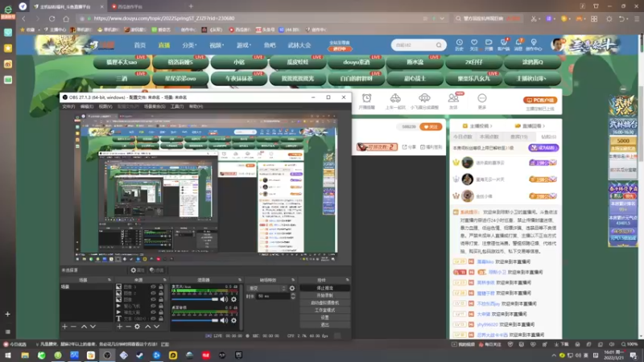Open mic audio settings gear in mixer
Screen dimensions: 644x362
pos(233,299)
